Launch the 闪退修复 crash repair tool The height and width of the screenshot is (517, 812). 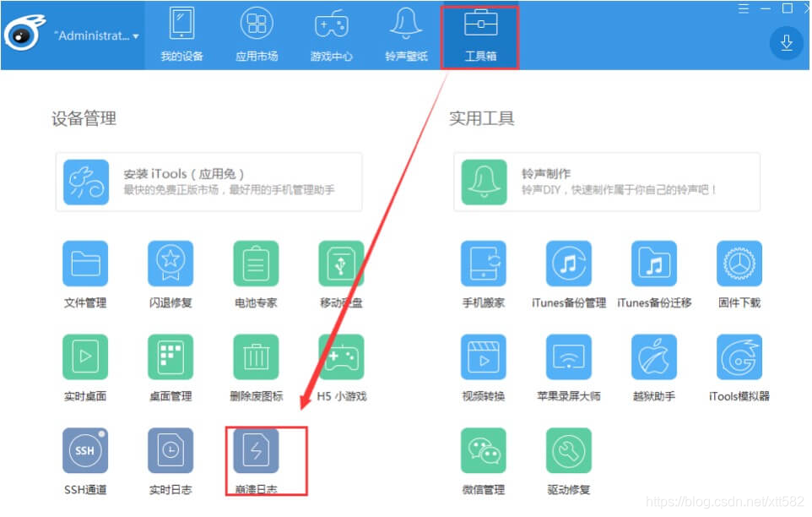[171, 264]
